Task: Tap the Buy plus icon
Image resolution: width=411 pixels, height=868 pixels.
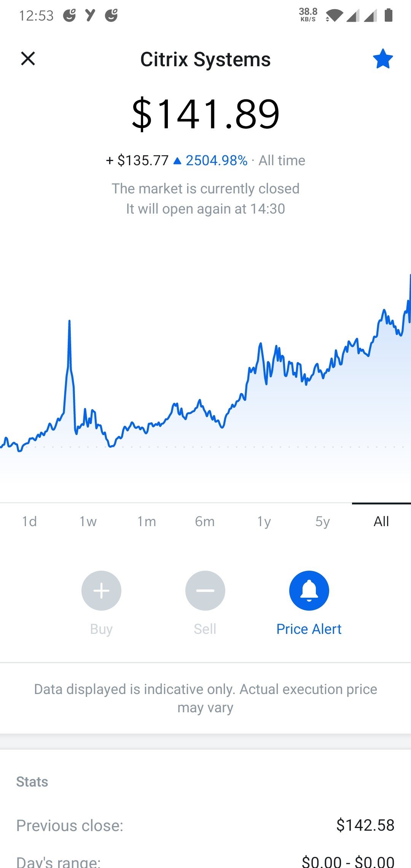Action: [x=101, y=590]
